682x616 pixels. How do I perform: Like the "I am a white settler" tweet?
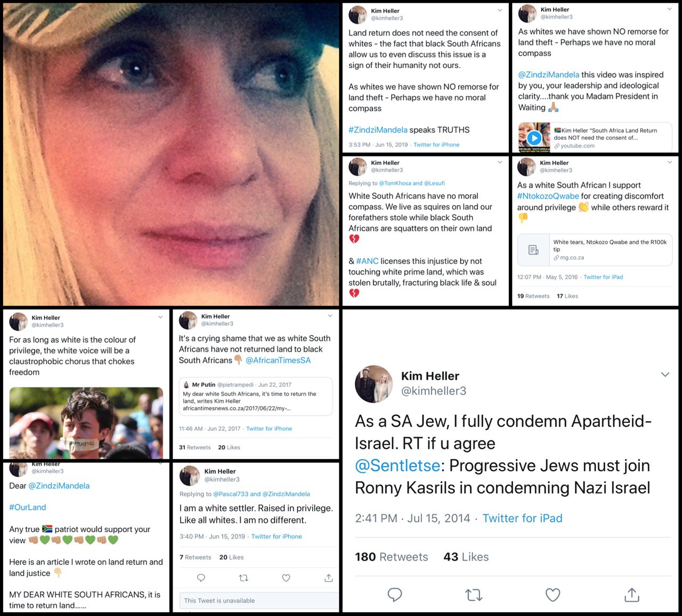coord(286,578)
